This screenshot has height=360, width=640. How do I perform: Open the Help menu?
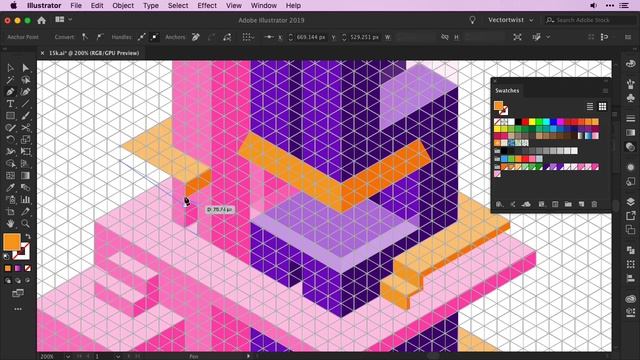(x=293, y=6)
